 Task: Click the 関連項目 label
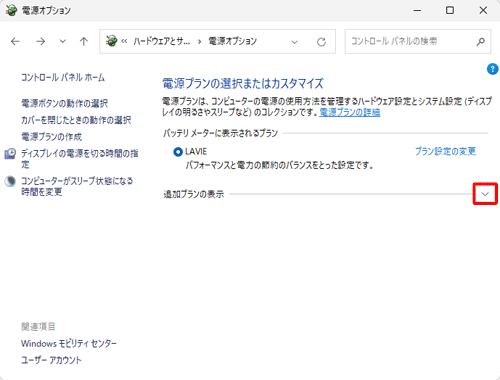38,327
